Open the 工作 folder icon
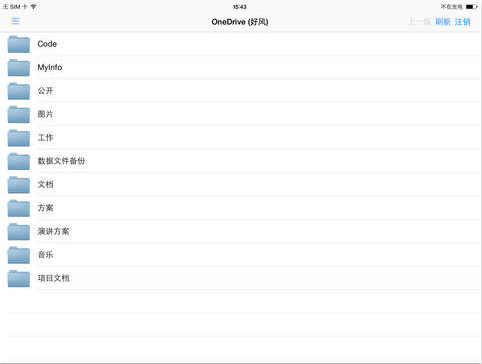Image resolution: width=482 pixels, height=364 pixels. [x=19, y=138]
